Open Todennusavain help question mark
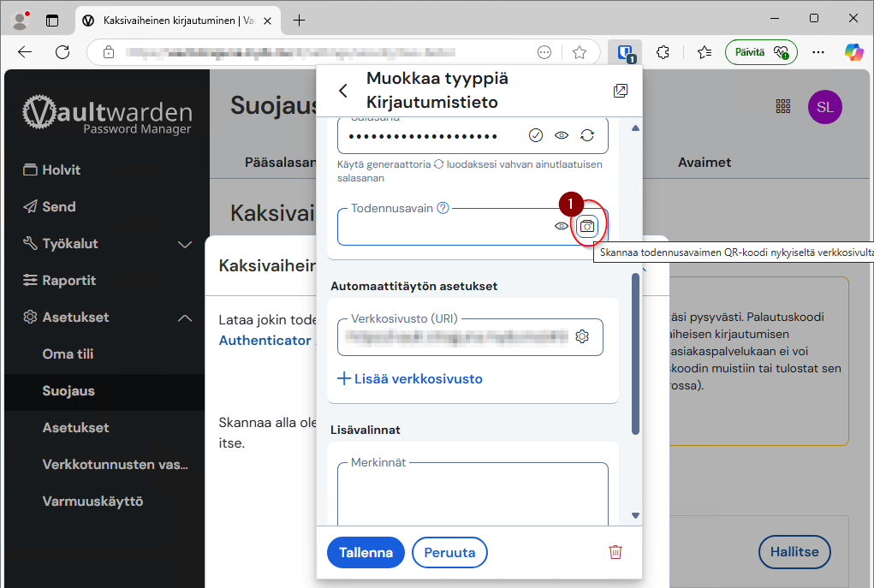 click(x=443, y=209)
